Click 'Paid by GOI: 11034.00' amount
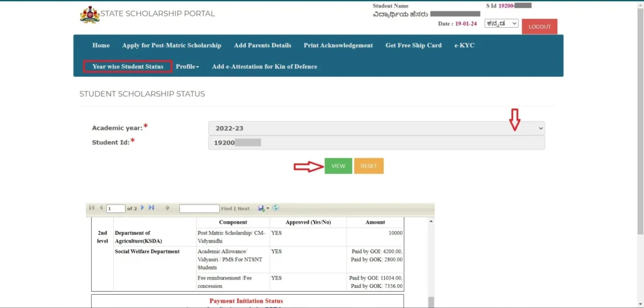This screenshot has width=644, height=308. (376, 278)
